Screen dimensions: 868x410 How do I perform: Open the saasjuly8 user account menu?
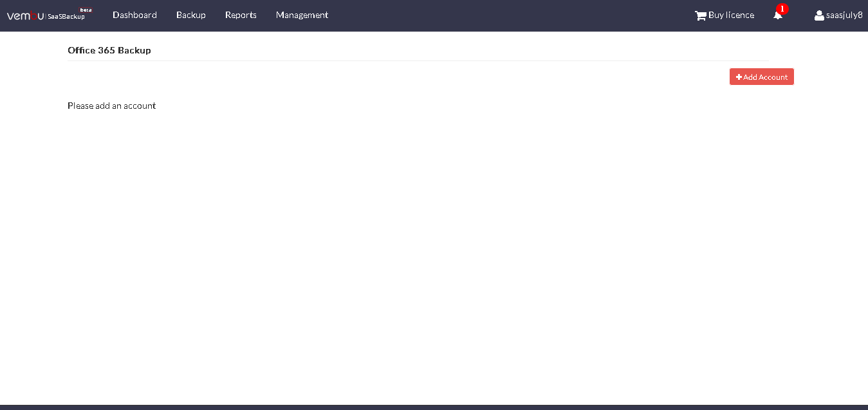tap(838, 15)
